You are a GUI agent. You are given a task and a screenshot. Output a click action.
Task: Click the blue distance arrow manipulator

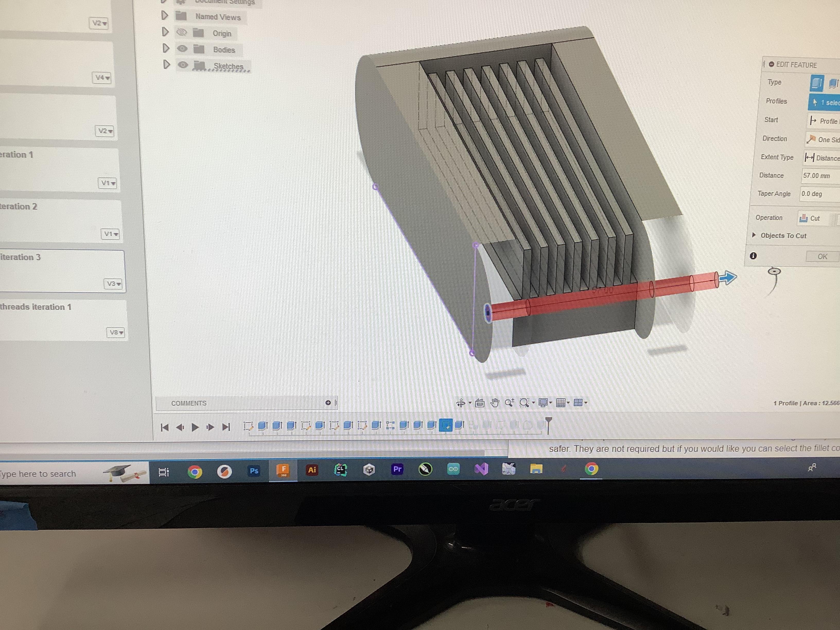(x=728, y=278)
